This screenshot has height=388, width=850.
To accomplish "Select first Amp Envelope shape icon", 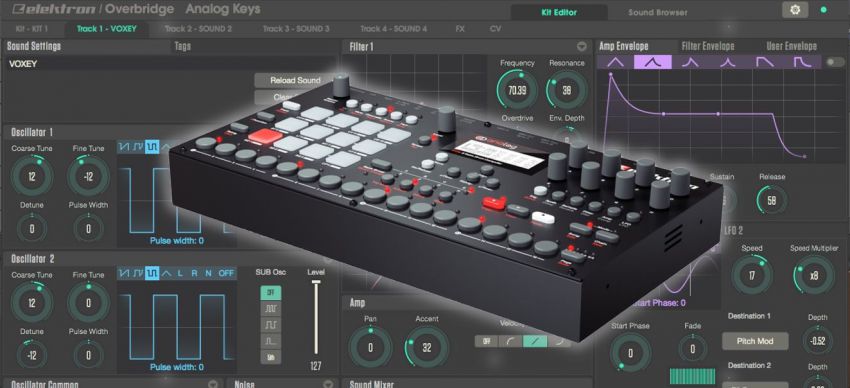I will click(x=615, y=62).
